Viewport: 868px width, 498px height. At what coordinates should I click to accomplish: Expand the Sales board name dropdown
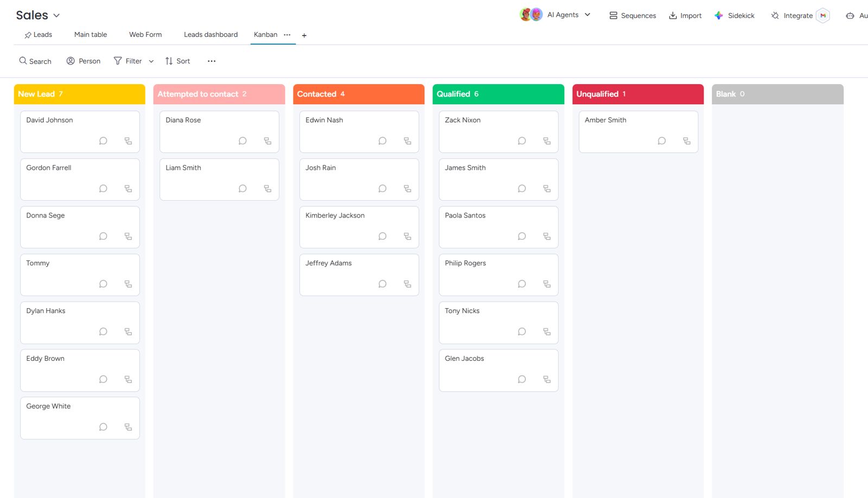tap(56, 16)
